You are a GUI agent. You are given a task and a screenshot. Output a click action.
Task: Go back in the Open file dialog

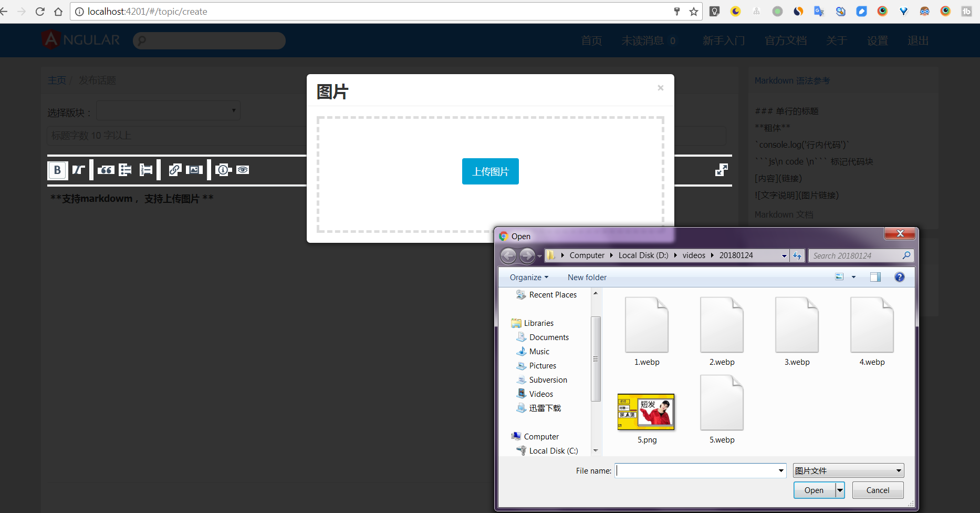coord(508,256)
